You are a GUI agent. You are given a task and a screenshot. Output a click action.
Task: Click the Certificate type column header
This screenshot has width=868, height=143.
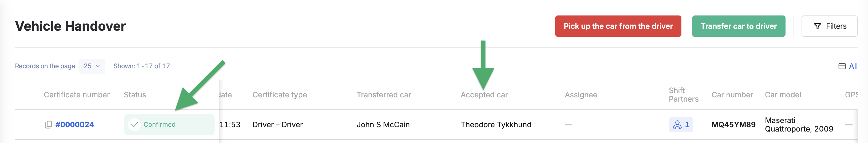pos(280,95)
